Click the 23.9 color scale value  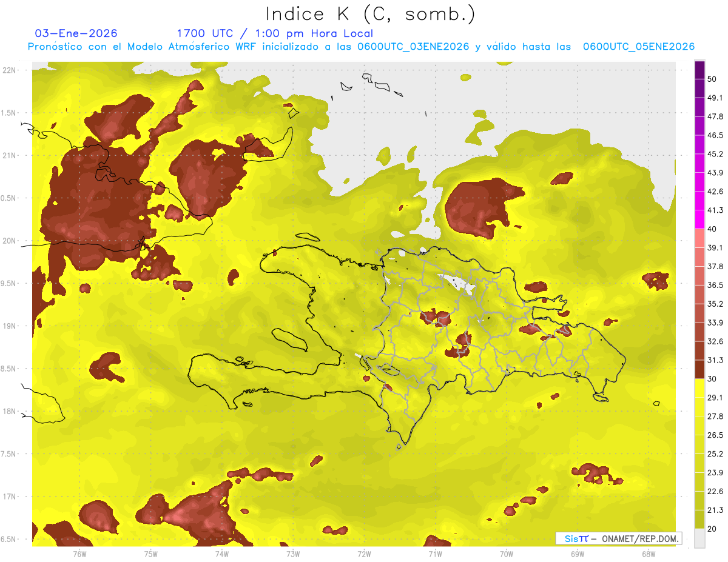715,472
